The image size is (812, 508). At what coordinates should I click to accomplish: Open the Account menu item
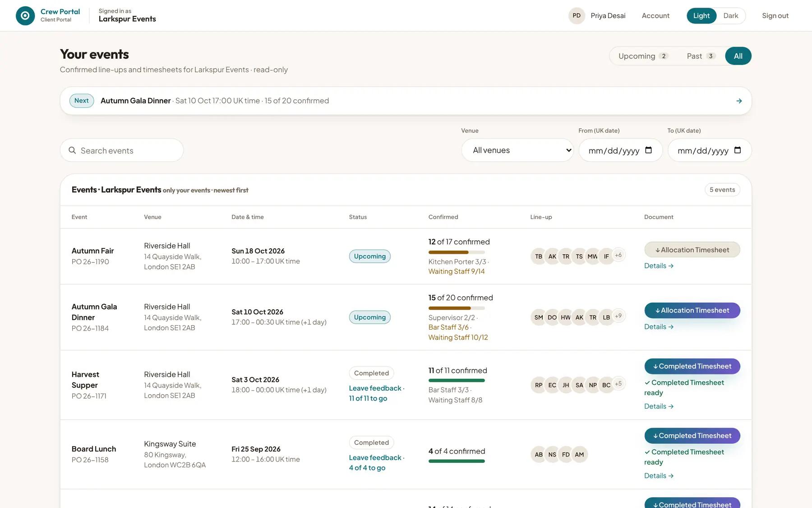point(655,16)
